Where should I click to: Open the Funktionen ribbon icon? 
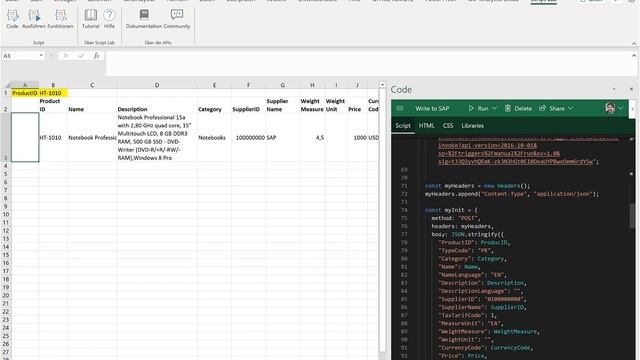[x=60, y=16]
